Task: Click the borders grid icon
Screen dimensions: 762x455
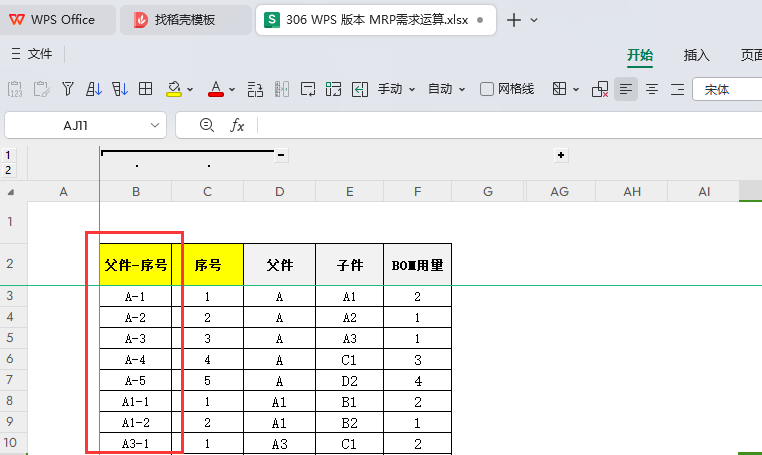Action: [x=559, y=89]
